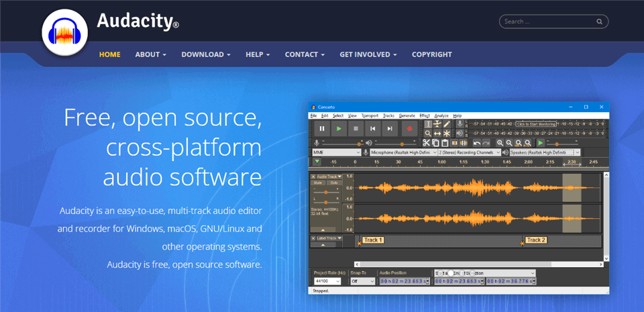Click the red Record button

point(409,129)
